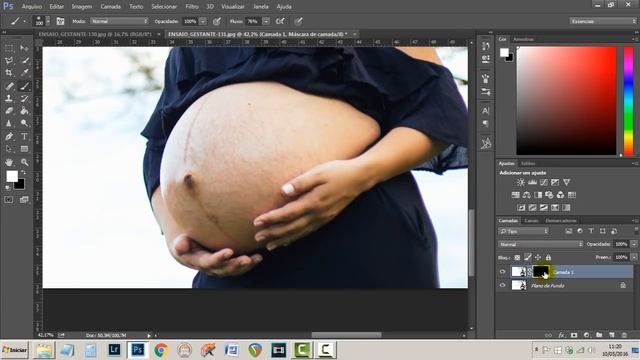Add a Brightness/Contrast adjustment
640x360 pixels.
coord(521,182)
